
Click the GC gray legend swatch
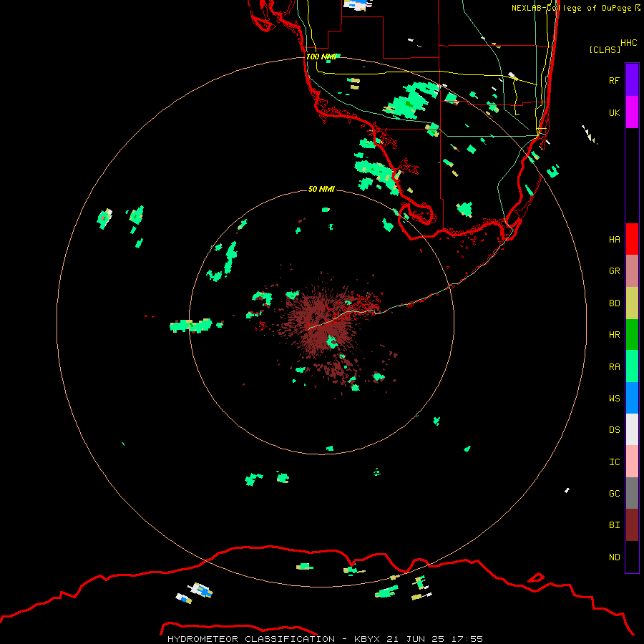tap(632, 493)
